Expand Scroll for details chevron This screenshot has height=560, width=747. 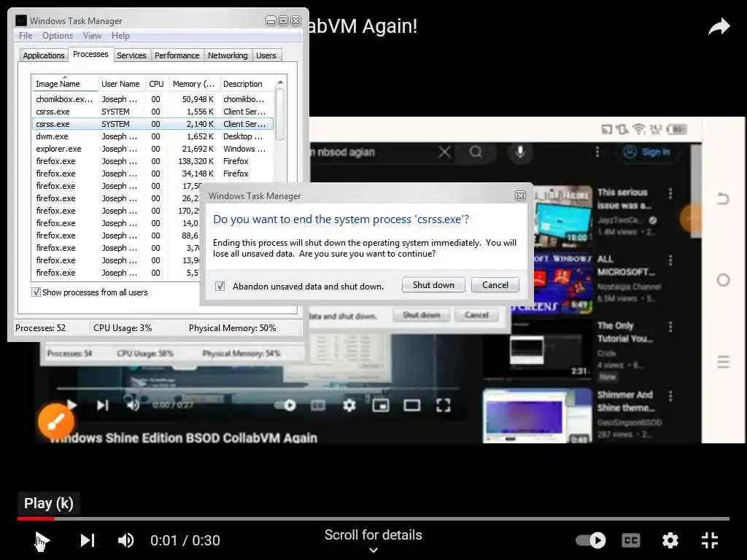373,550
